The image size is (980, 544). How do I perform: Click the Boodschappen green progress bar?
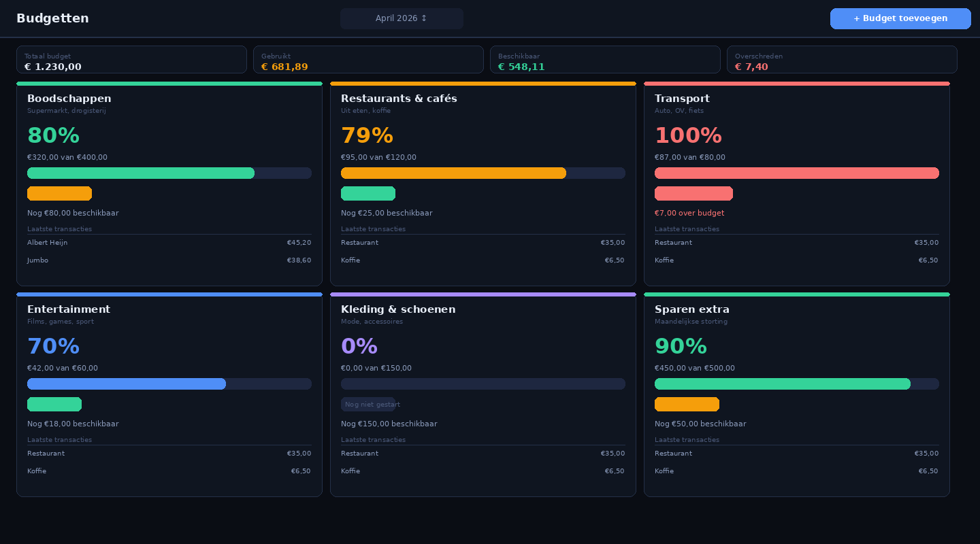(141, 173)
